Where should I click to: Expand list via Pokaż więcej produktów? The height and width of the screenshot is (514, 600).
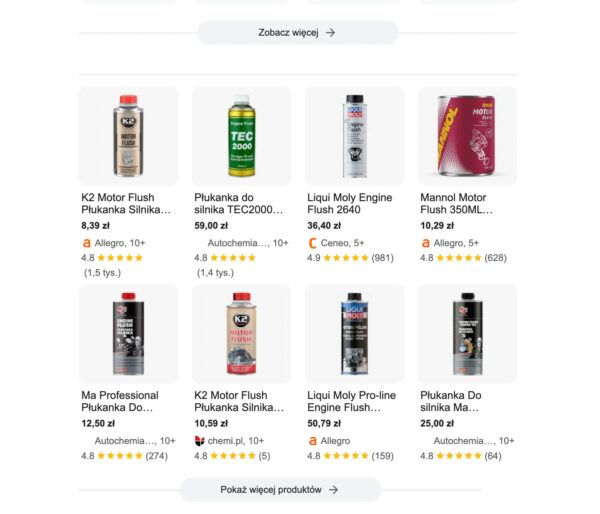coord(280,490)
